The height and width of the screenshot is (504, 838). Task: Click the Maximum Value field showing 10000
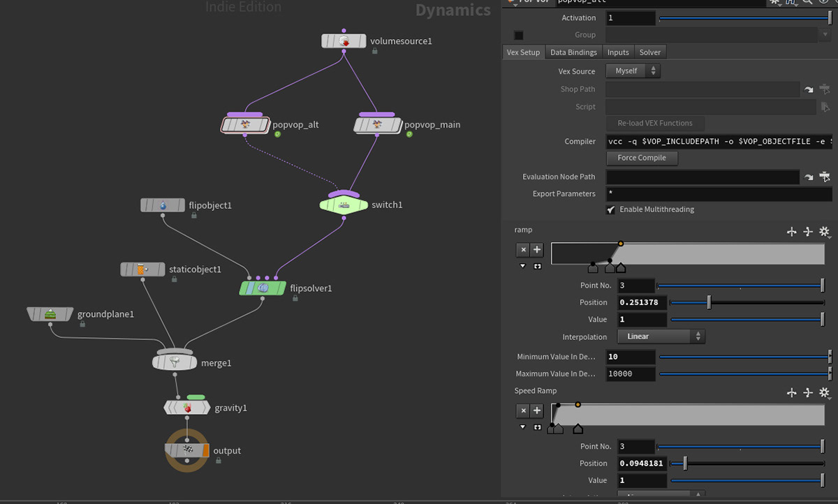click(x=631, y=374)
